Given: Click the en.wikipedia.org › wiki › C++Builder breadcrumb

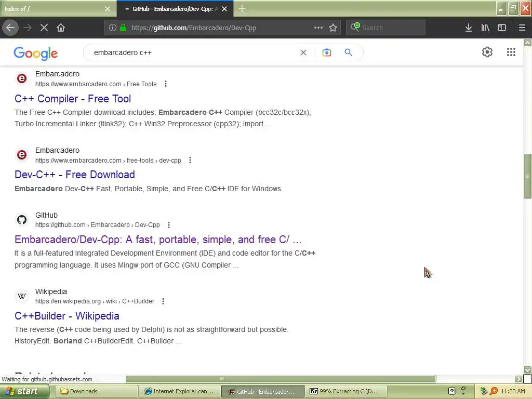Looking at the screenshot, I should pos(95,301).
